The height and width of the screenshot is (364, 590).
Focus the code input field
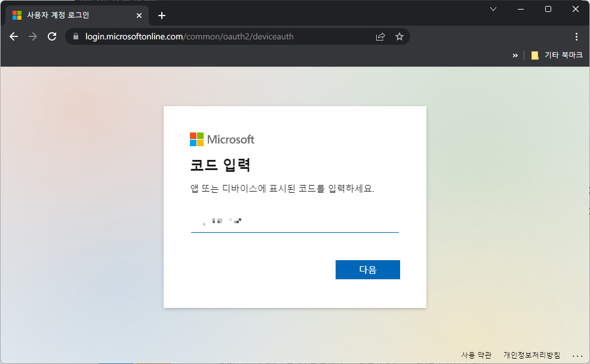point(294,221)
